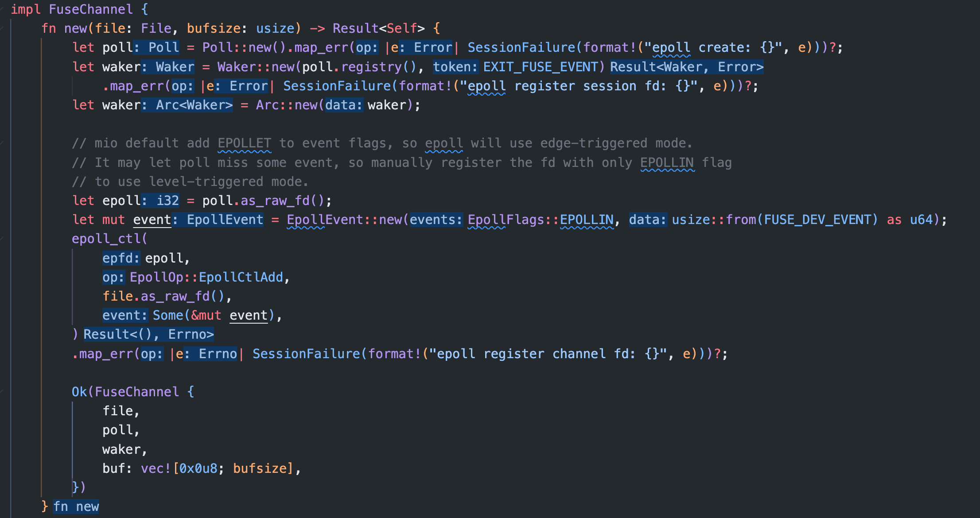Click the FUSE_DEV_EVENT constant

817,220
